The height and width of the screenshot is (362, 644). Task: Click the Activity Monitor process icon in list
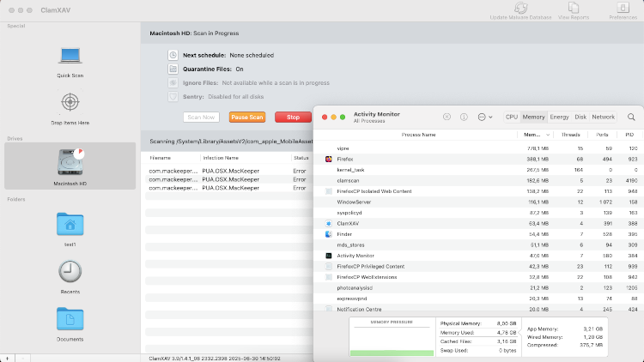point(329,256)
